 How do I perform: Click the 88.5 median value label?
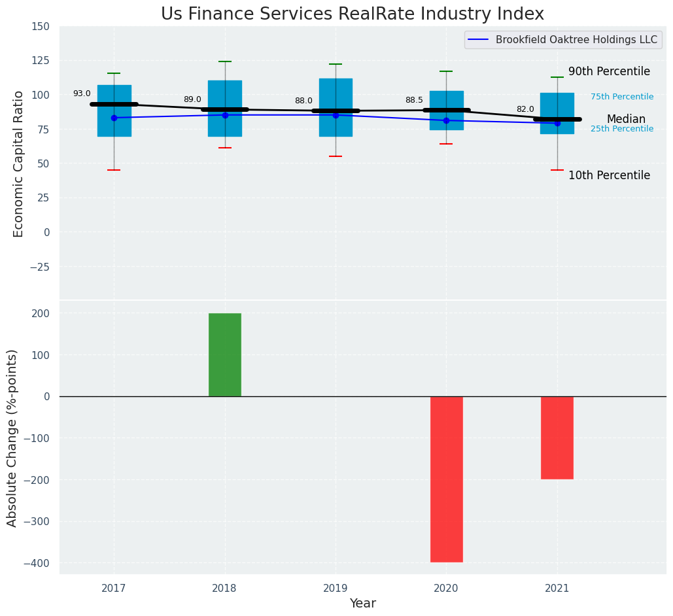(x=414, y=101)
